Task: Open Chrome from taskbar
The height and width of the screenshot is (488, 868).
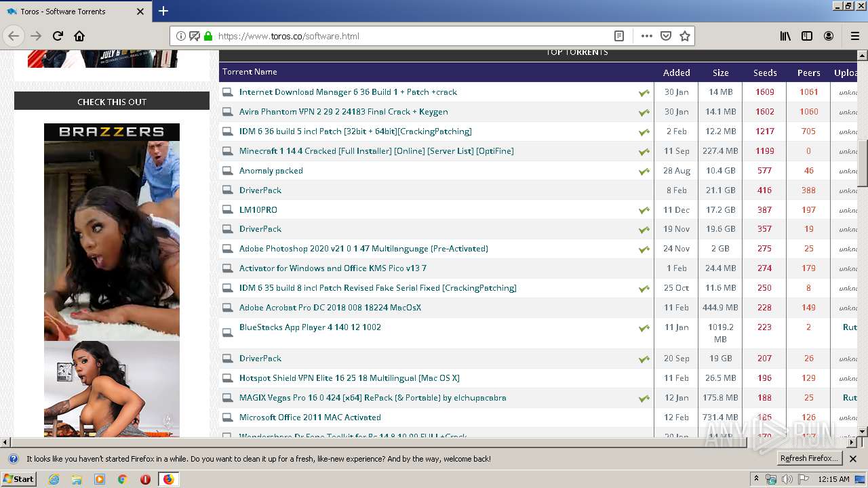Action: 122,479
